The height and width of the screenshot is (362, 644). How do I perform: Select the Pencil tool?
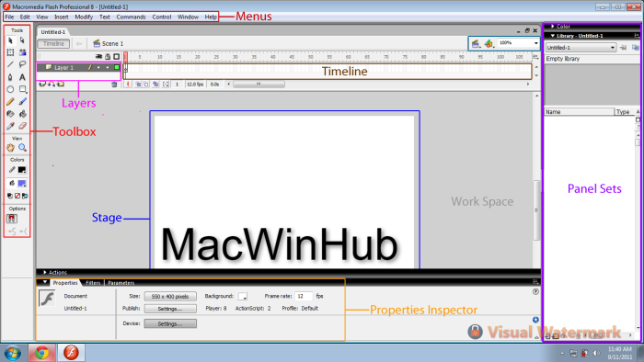(x=11, y=101)
